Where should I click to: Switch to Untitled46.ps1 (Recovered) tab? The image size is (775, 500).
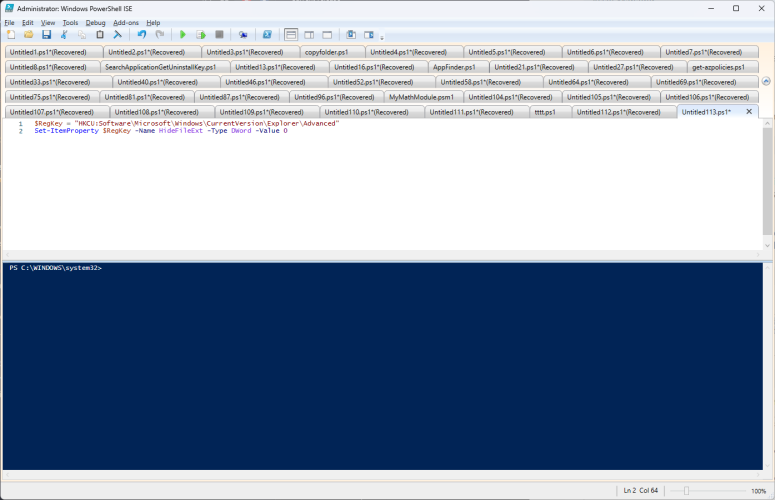(274, 82)
